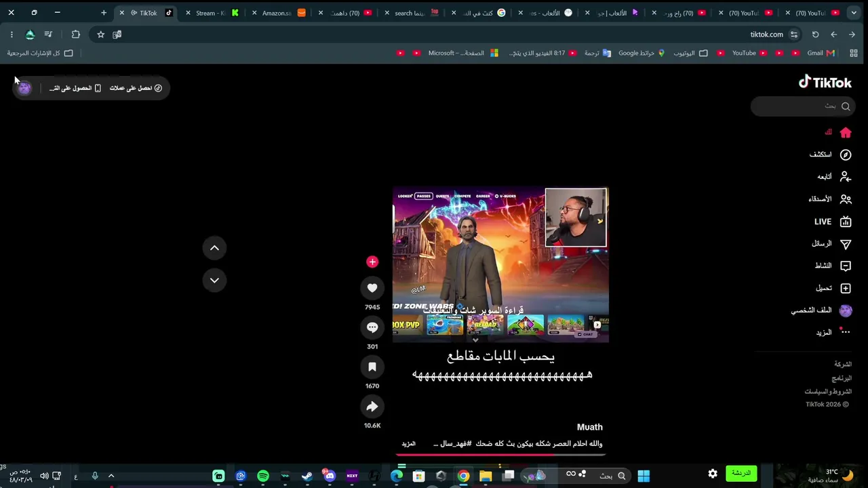
Task: Go to previous video with up chevron
Action: 214,248
